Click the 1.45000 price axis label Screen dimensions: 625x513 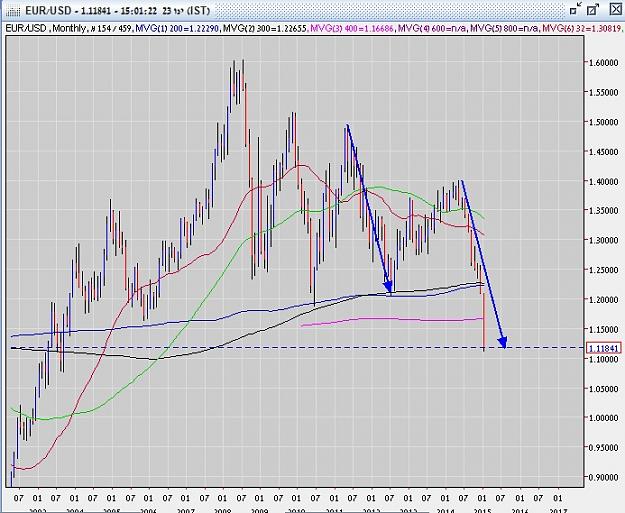(603, 152)
